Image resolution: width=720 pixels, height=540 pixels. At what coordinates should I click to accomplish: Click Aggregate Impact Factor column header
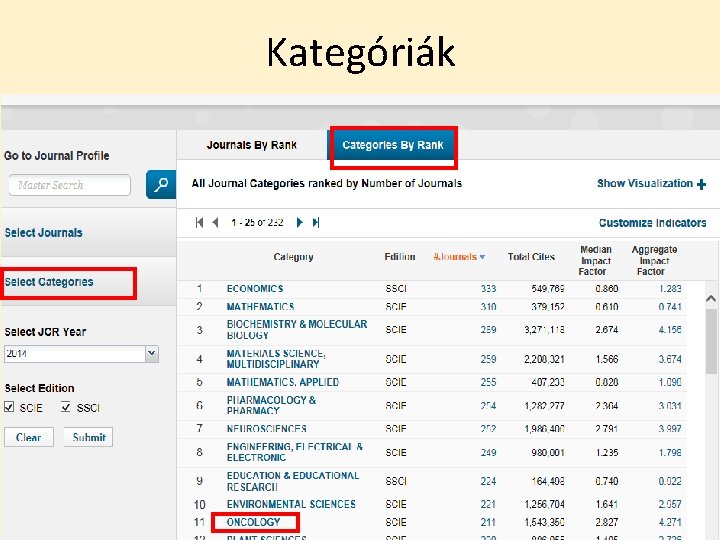click(x=654, y=260)
